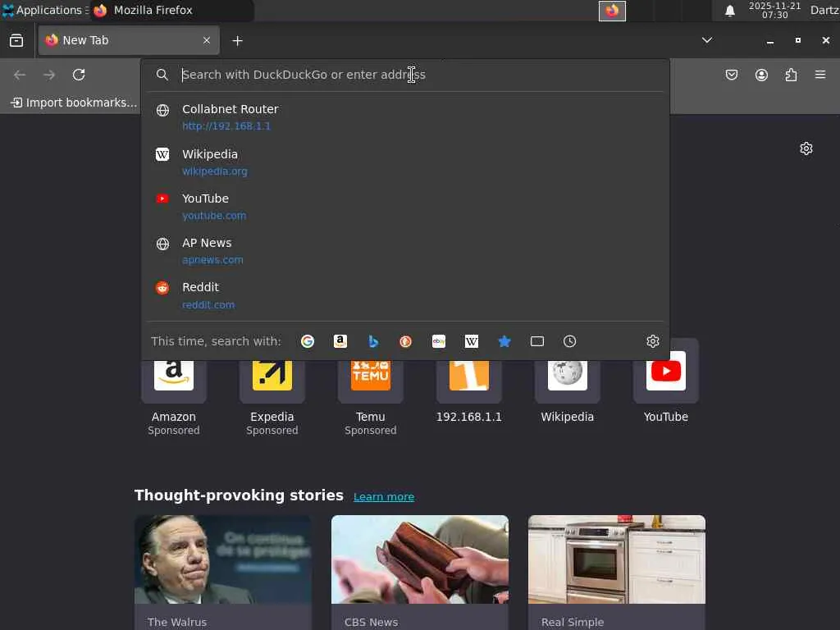Open Firefox account icon
840x630 pixels.
coord(761,75)
